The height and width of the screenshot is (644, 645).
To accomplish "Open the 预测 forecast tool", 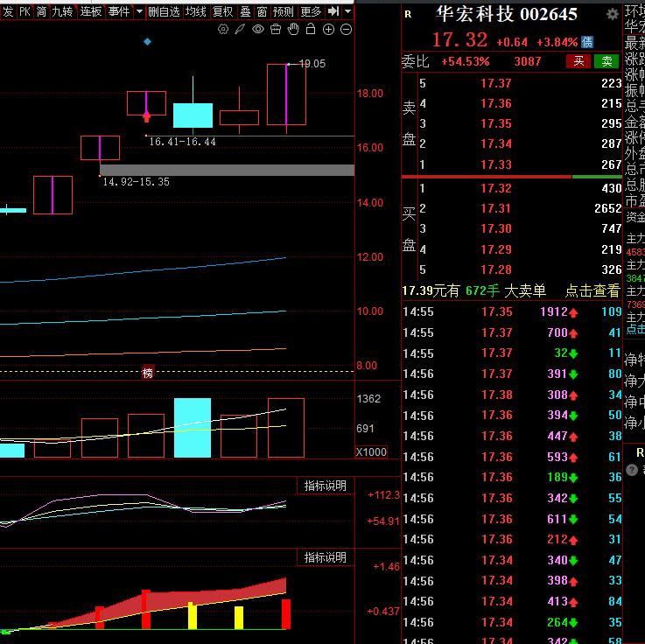I will click(x=284, y=11).
